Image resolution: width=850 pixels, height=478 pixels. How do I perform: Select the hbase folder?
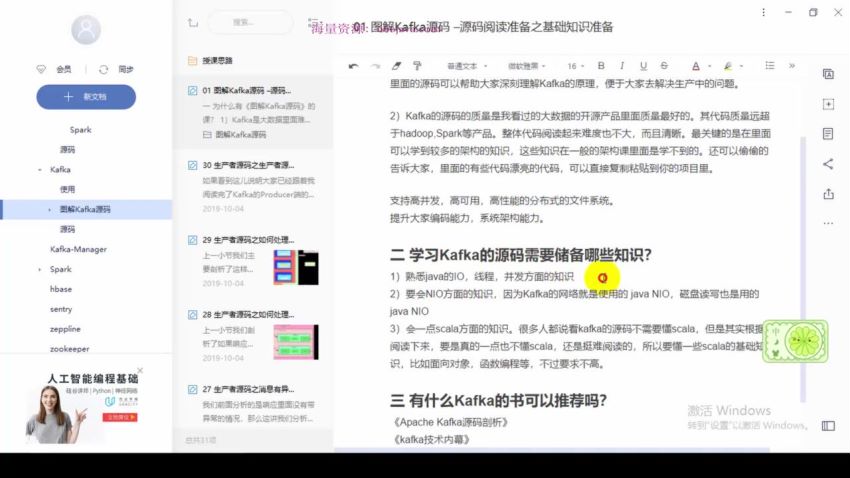pyautogui.click(x=61, y=289)
